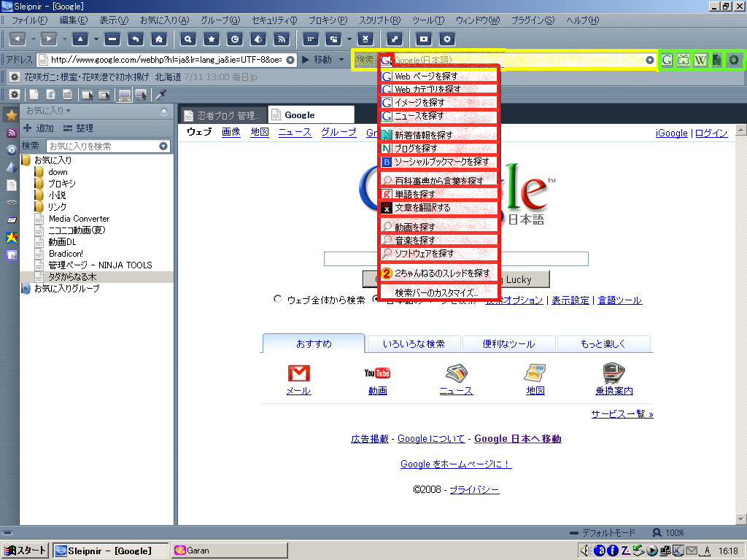Open the 移動 button dropdown arrow
Screen dimensions: 747x560
[x=341, y=60]
